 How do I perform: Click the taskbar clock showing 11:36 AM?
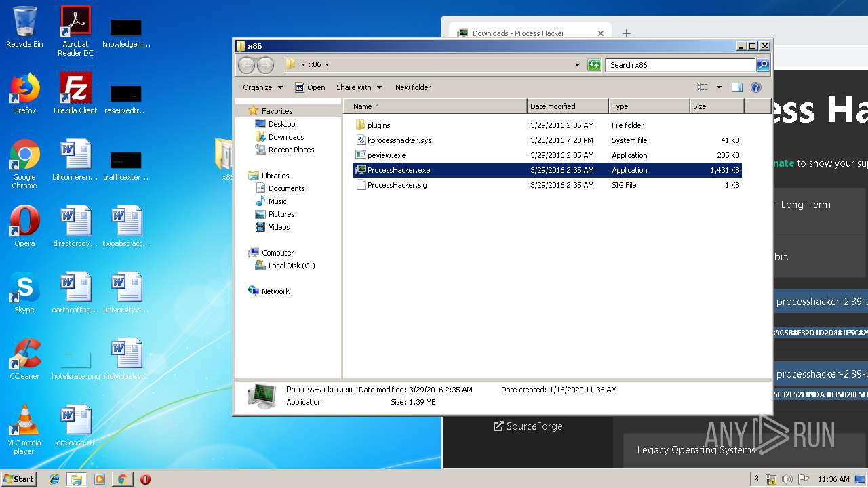(833, 479)
